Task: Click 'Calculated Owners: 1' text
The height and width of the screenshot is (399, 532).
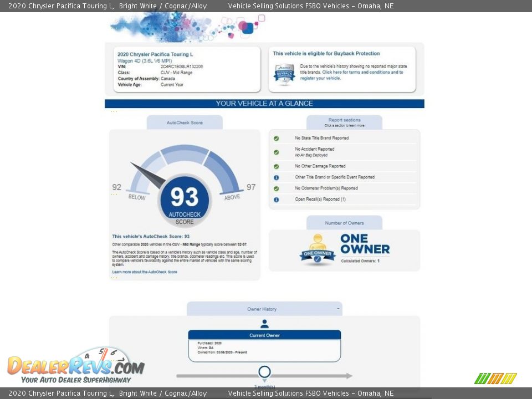Action: 360,261
